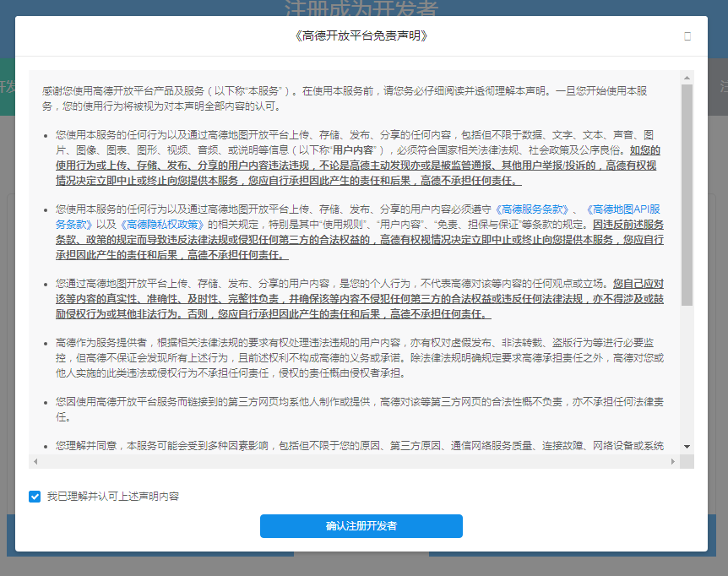The width and height of the screenshot is (728, 576).
Task: Click the underlined sentence ending 高德不承担任何责任 in the first bullet
Action: (x=356, y=166)
